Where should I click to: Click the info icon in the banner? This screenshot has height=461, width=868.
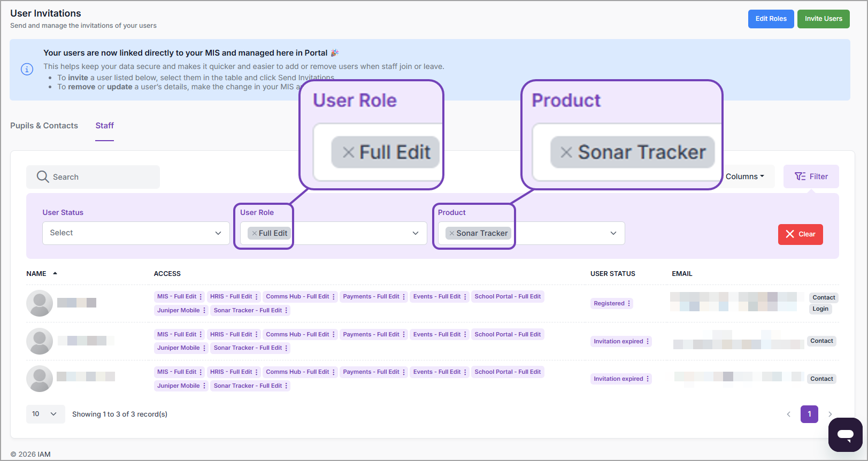tap(27, 69)
